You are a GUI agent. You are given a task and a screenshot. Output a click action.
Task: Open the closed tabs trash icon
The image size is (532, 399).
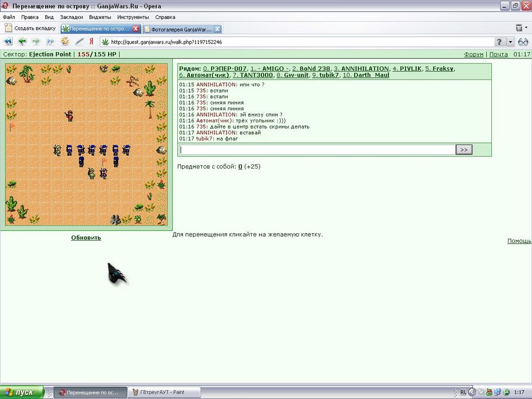pyautogui.click(x=519, y=27)
